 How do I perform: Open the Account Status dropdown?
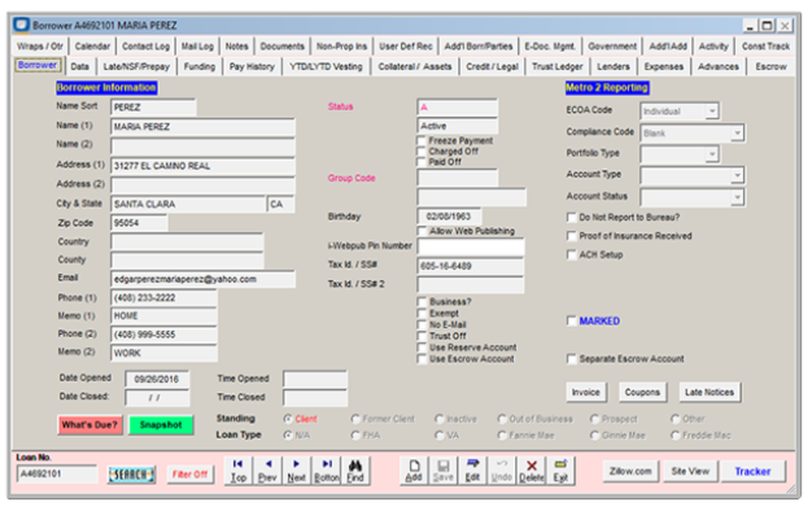[737, 197]
